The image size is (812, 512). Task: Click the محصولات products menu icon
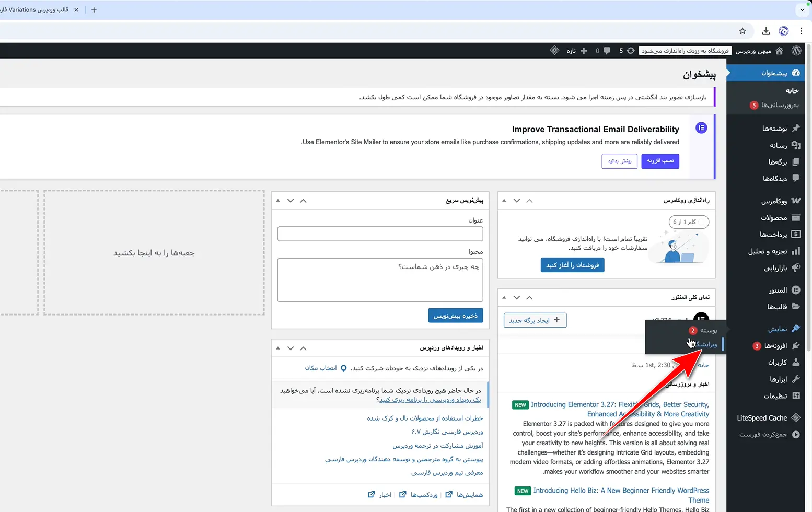point(796,217)
